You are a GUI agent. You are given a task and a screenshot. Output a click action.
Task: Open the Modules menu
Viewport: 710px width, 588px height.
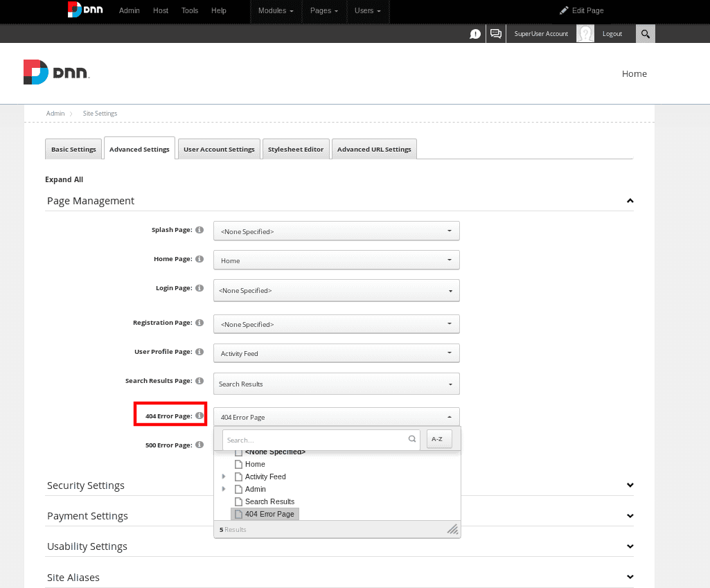[x=275, y=11]
